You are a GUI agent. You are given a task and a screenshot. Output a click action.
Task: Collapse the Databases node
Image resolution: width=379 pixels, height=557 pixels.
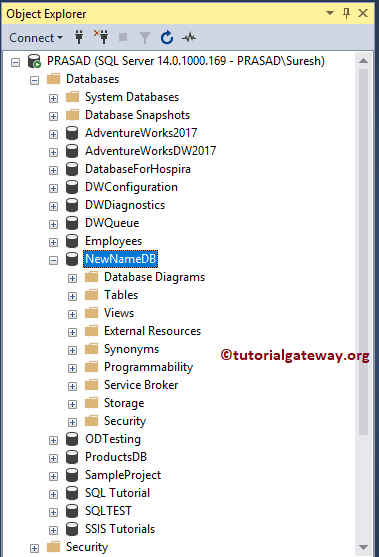coord(34,81)
